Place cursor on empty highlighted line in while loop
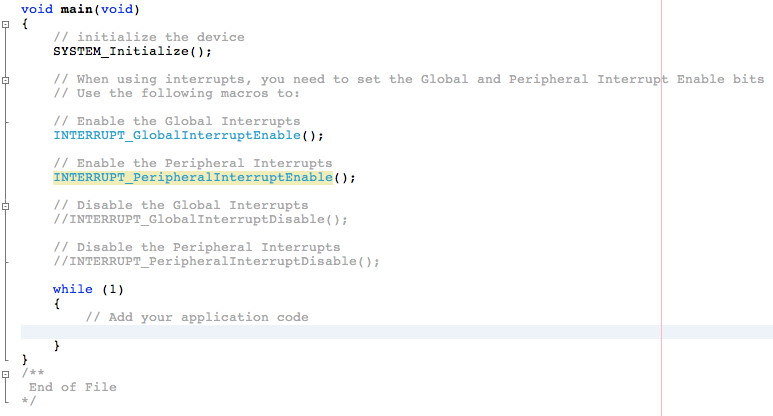Viewport: 773px width, 416px height. tap(300, 332)
